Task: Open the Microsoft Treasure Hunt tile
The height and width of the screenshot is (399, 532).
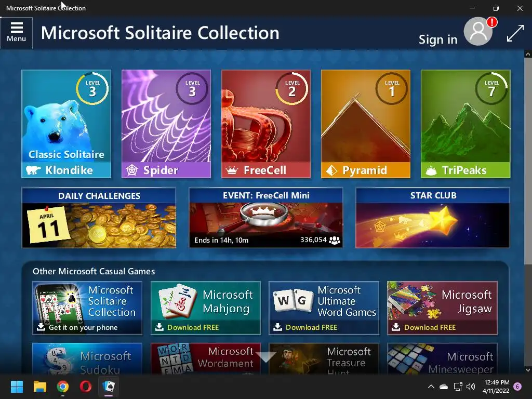Action: click(324, 359)
